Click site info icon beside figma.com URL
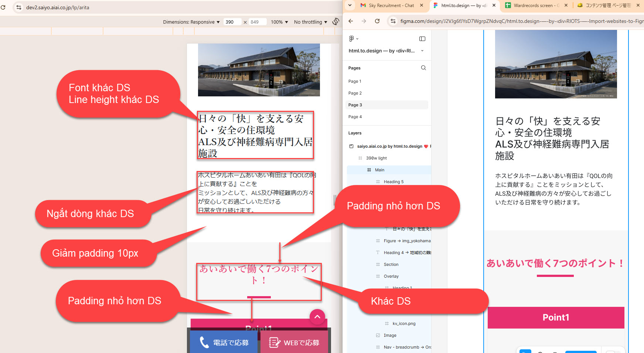This screenshot has width=644, height=353. coord(393,21)
